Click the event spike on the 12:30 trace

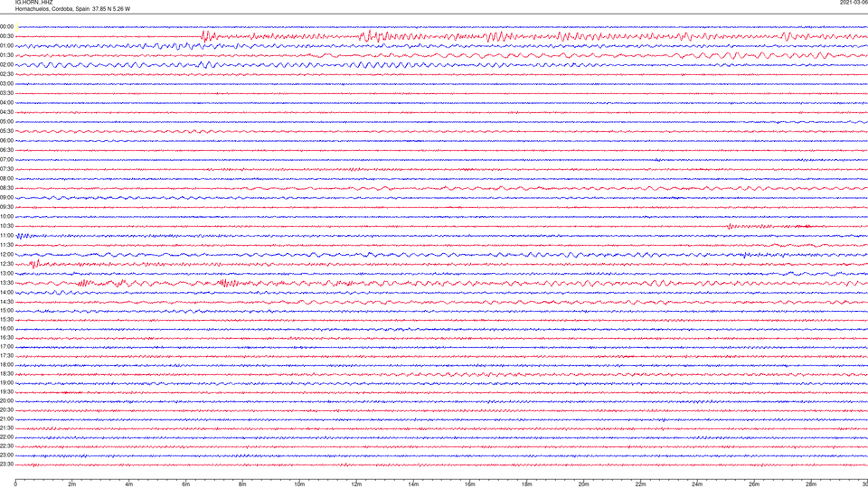tap(35, 264)
